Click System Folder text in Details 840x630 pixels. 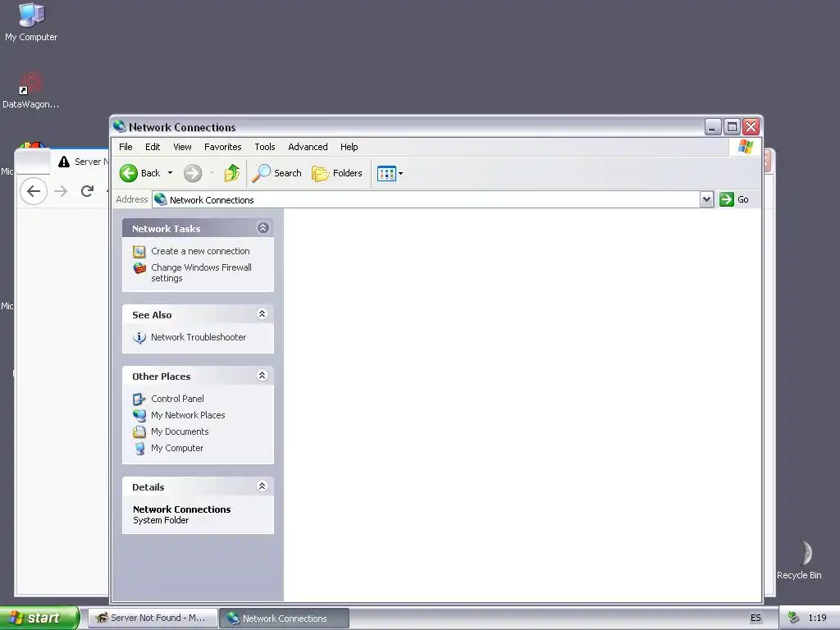coord(161,520)
